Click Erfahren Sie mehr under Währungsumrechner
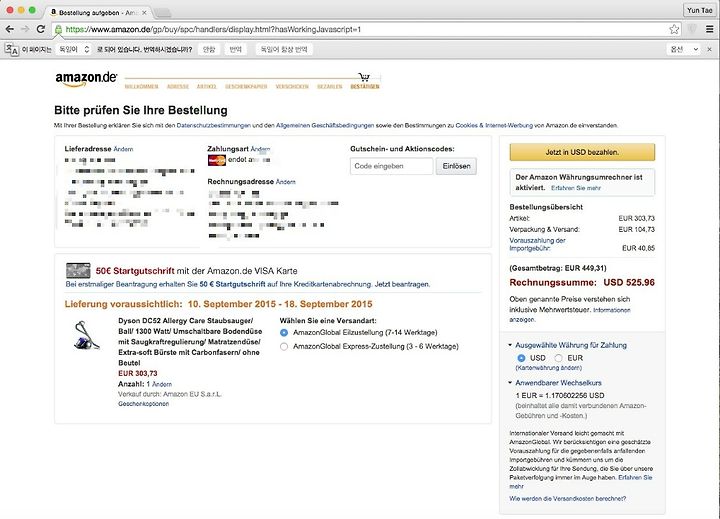Image resolution: width=720 pixels, height=519 pixels. click(576, 188)
